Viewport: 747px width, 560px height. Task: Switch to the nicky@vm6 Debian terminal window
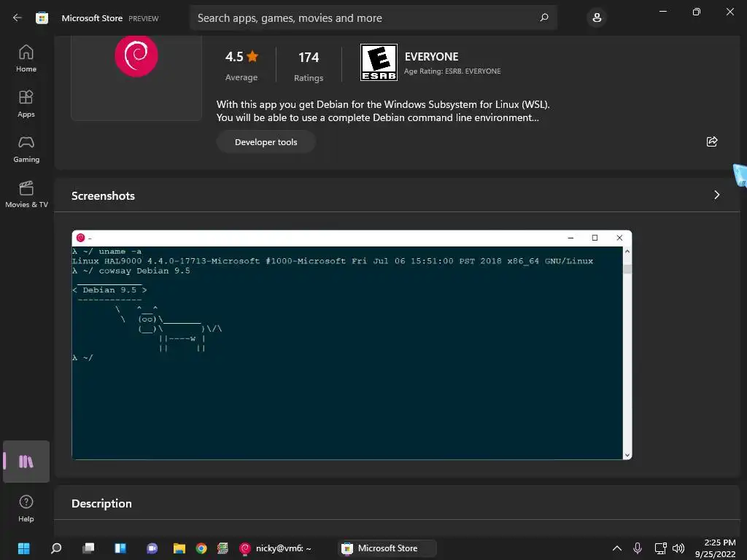275,548
